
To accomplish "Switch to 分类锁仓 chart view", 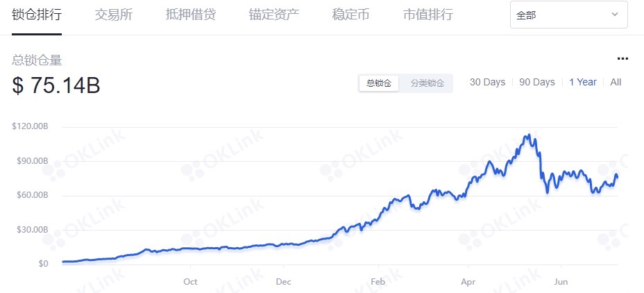I will (427, 83).
